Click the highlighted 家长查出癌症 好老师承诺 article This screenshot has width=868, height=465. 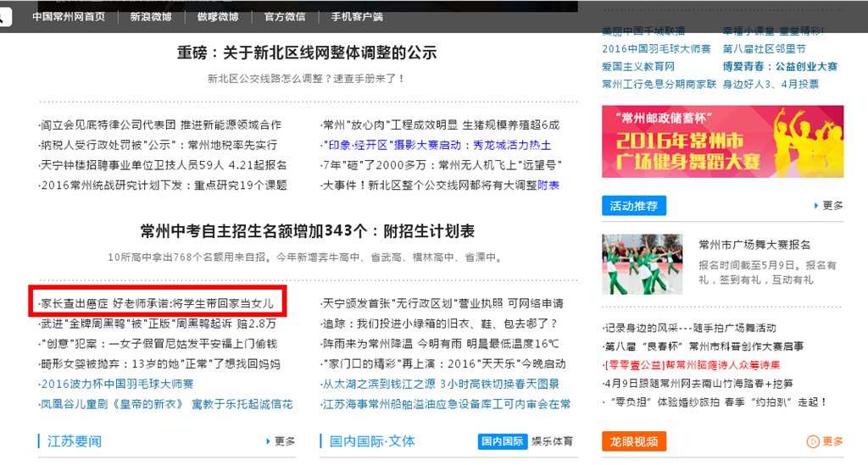157,303
